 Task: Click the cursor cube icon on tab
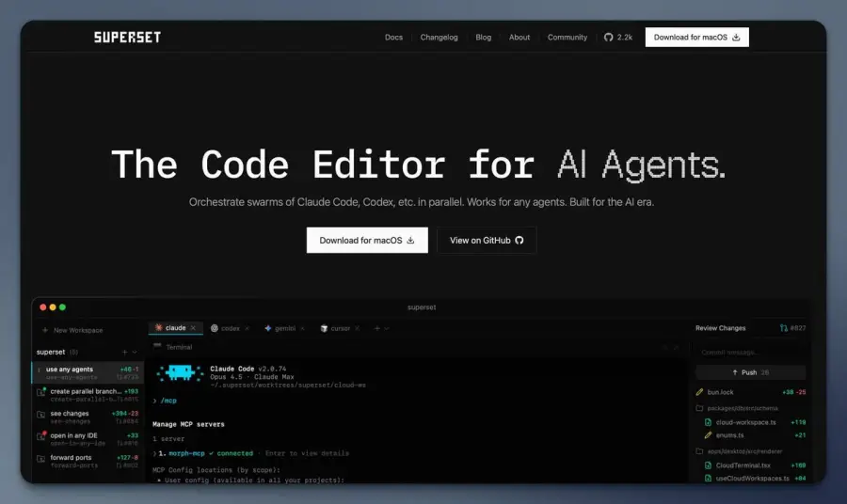[x=324, y=328]
